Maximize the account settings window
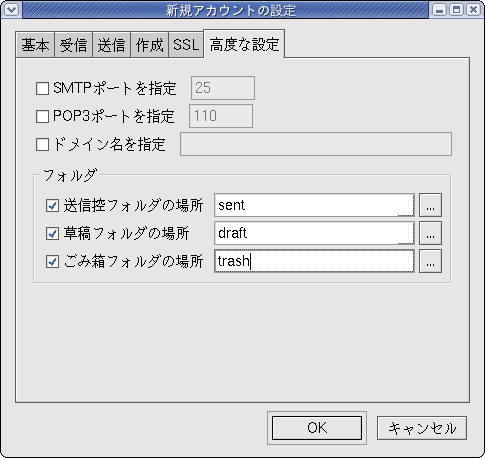Image resolution: width=485 pixels, height=458 pixels. (456, 10)
